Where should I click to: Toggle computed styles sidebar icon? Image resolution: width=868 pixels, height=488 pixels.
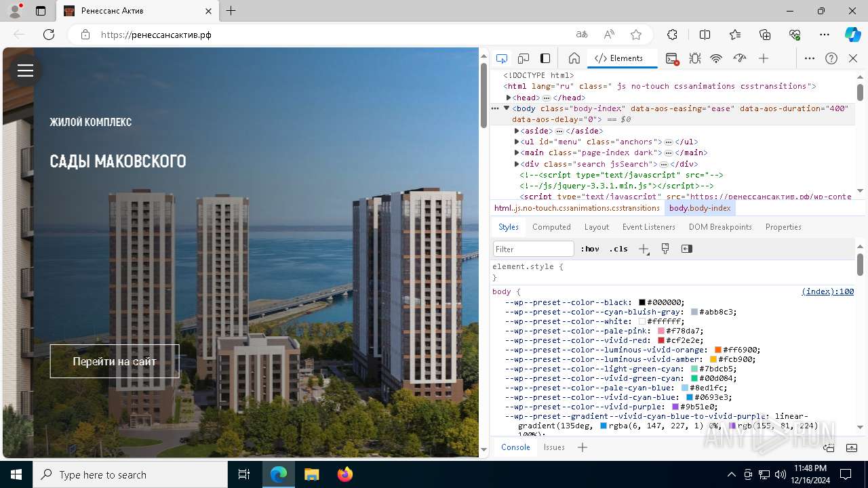click(687, 249)
